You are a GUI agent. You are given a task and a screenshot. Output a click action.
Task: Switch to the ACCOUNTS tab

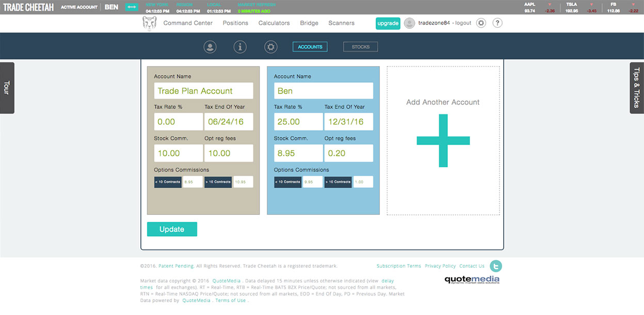[x=310, y=47]
